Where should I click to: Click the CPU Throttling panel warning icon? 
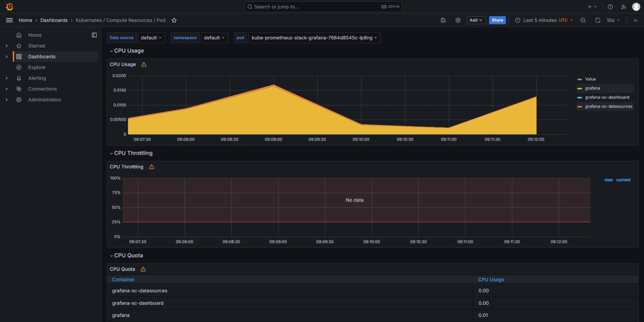pos(152,167)
